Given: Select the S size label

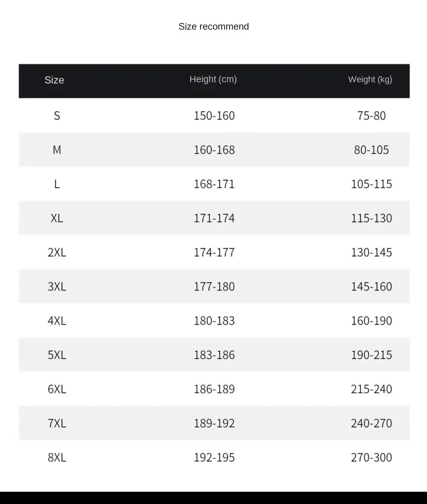Looking at the screenshot, I should click(57, 116).
